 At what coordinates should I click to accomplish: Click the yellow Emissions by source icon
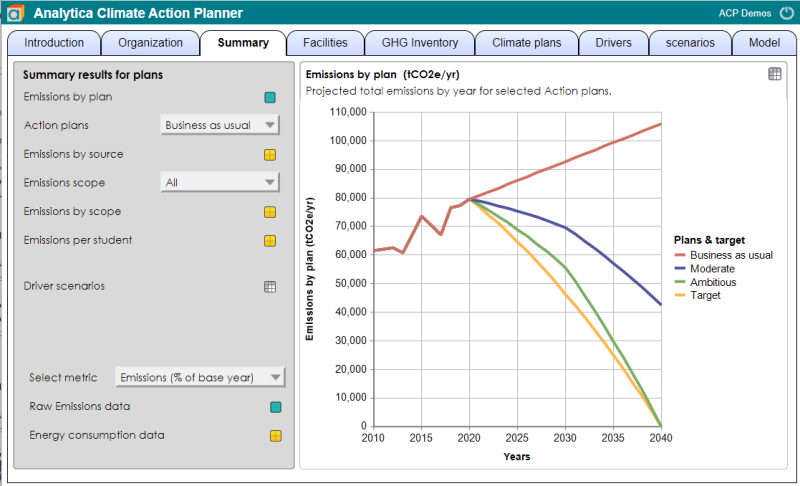pyautogui.click(x=270, y=155)
